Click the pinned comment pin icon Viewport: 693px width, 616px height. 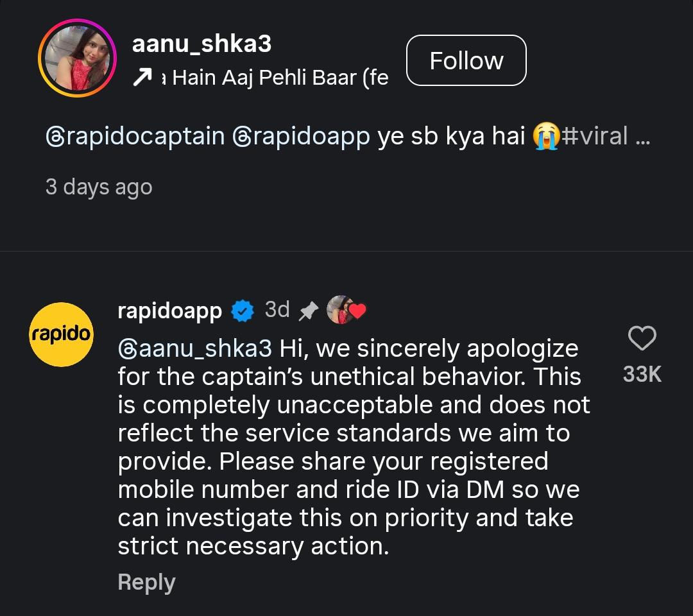click(x=308, y=311)
